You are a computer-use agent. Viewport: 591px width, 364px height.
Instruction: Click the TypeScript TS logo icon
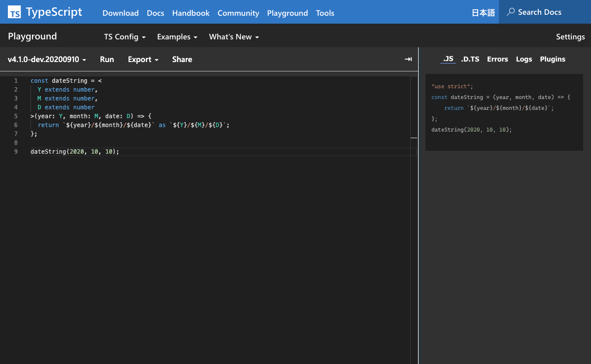14,12
